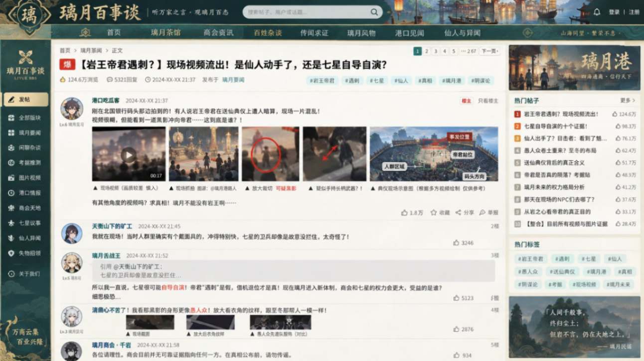Like 璃月商会·千岩's reply with 934 likes

coord(463,355)
